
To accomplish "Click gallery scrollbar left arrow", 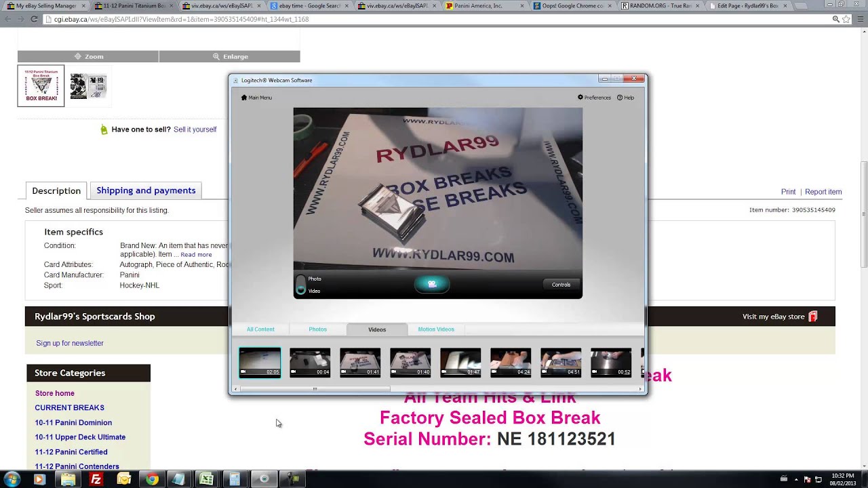I will pyautogui.click(x=235, y=389).
